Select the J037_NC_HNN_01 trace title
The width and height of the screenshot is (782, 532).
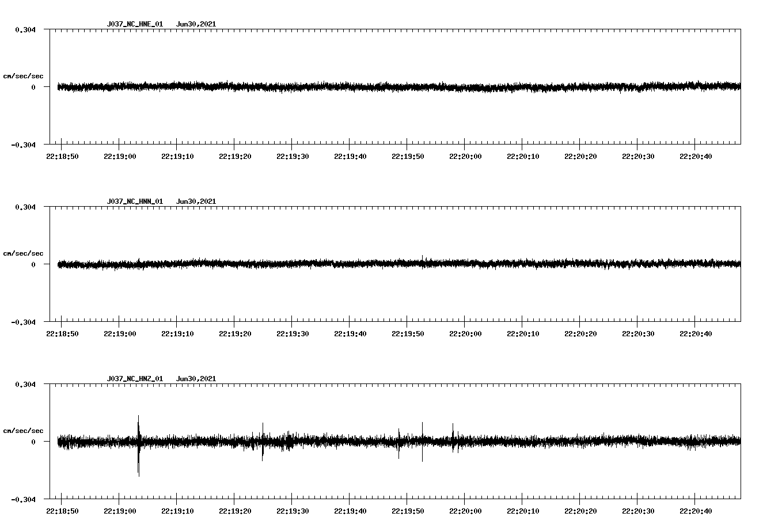tap(135, 201)
